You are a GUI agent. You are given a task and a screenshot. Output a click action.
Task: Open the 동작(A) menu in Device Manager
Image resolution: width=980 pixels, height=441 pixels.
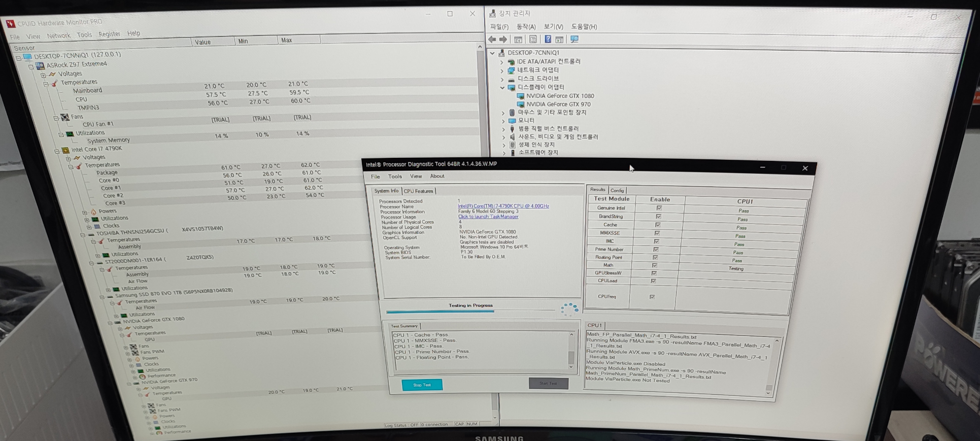click(526, 27)
